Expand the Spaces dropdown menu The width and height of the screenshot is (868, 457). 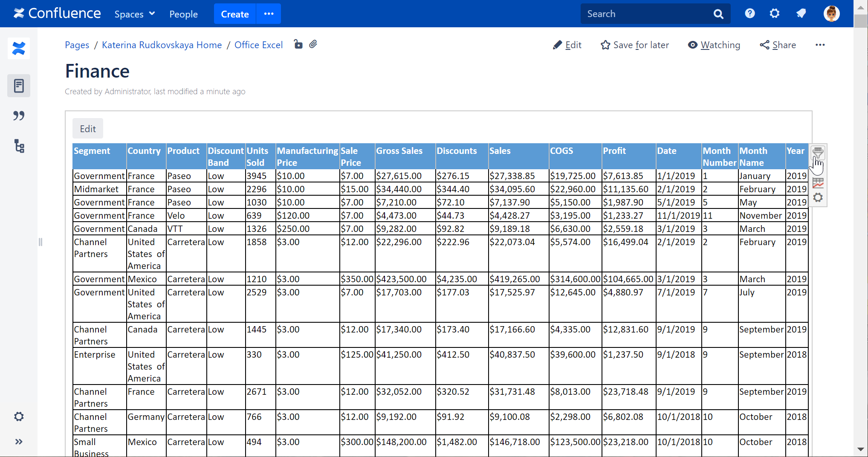tap(134, 14)
